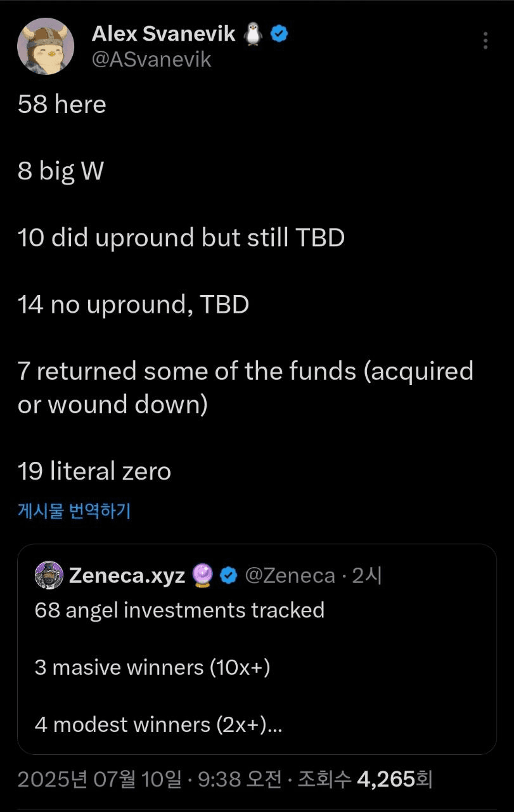Screen dimensions: 514x812
Task: Open the three-dot more options menu
Action: click(x=485, y=41)
